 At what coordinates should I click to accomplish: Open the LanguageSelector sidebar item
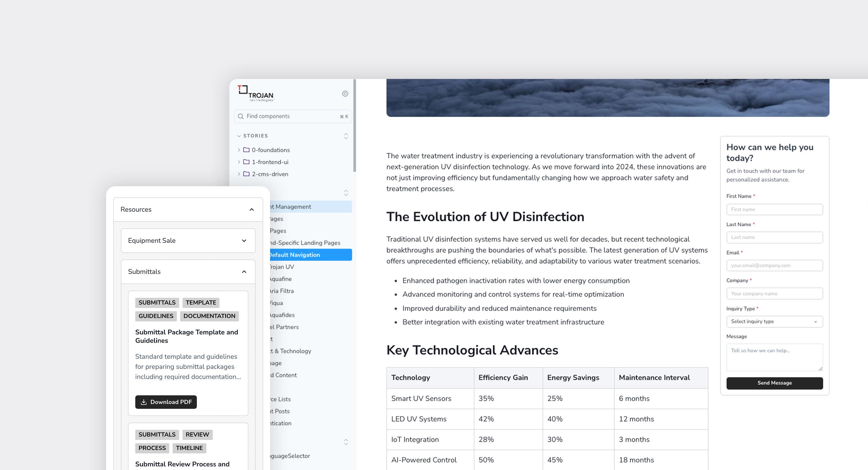pos(290,456)
